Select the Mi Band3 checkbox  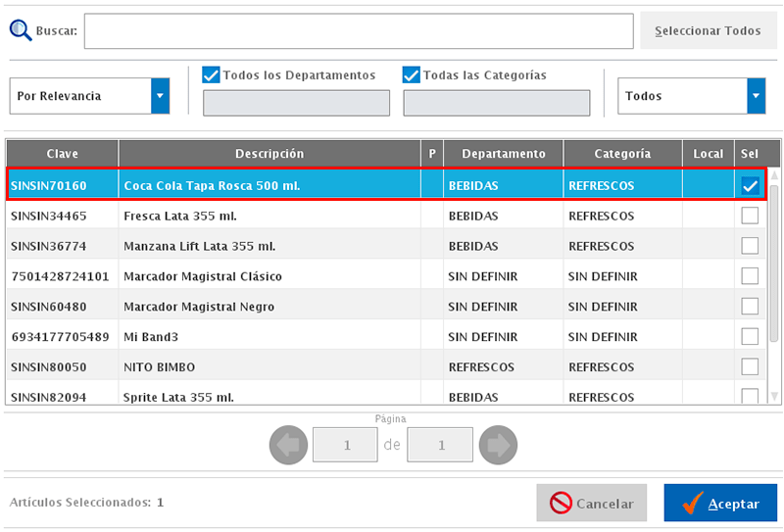pos(750,337)
